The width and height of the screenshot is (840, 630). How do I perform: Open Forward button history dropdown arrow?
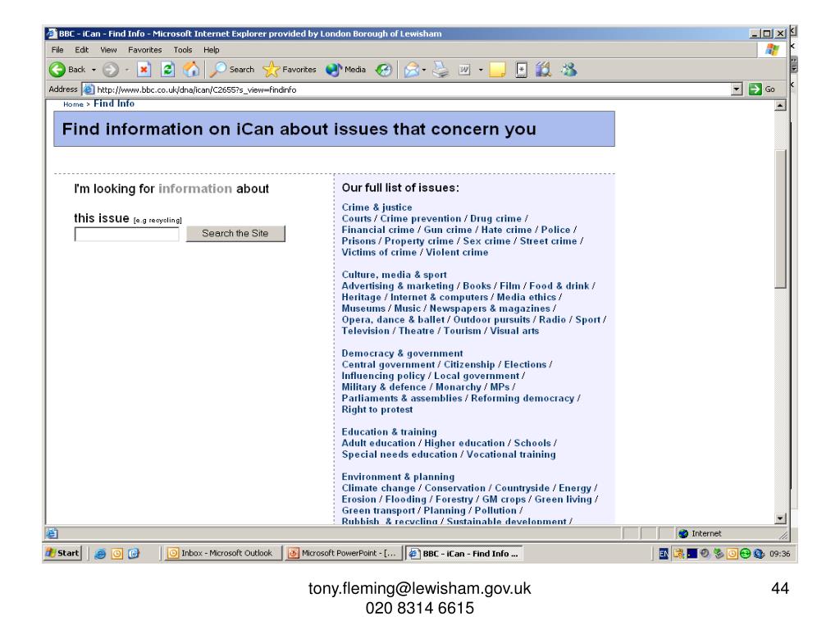click(x=127, y=70)
